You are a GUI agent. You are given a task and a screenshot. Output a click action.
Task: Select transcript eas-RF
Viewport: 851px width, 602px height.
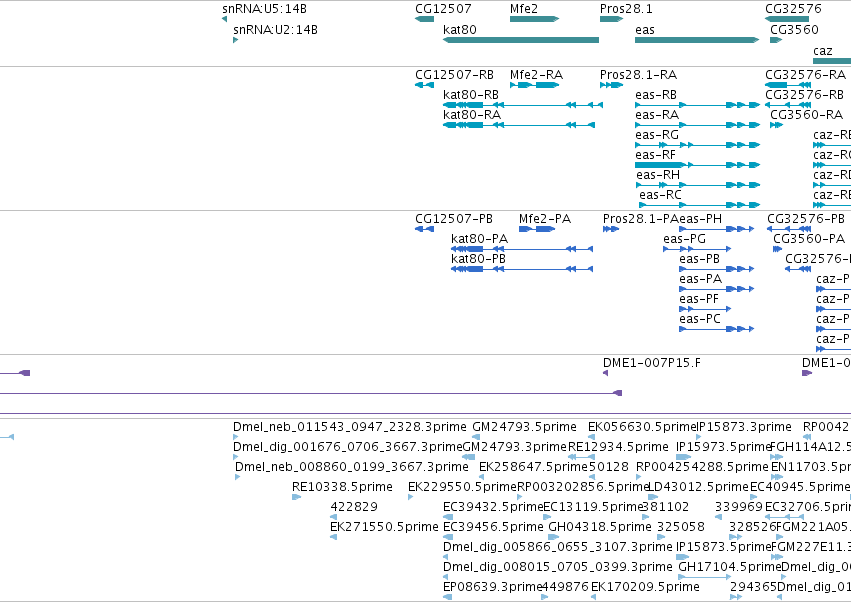697,165
